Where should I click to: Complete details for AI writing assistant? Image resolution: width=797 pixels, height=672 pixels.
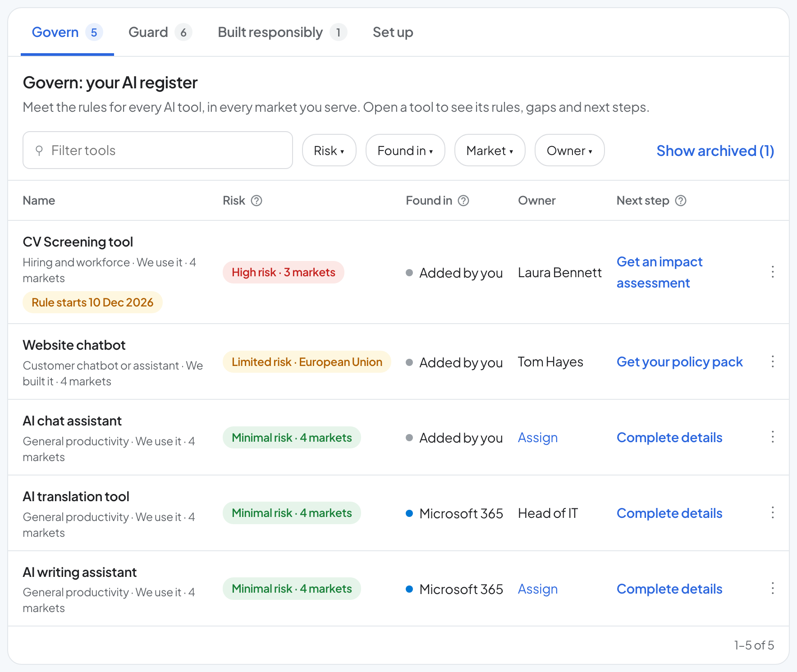point(669,589)
